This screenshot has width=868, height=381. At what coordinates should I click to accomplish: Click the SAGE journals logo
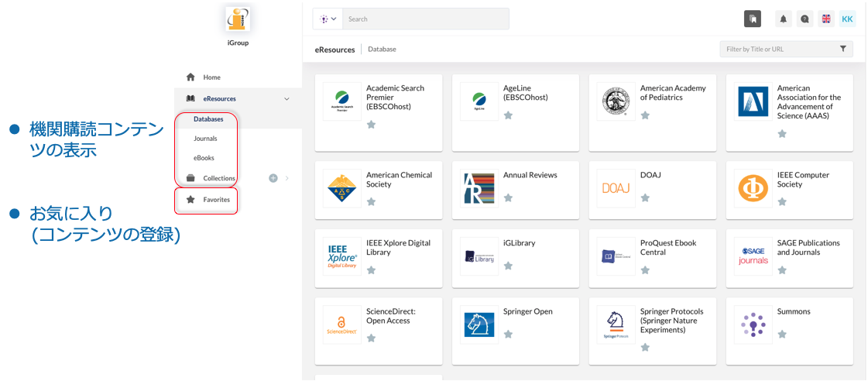click(x=753, y=256)
